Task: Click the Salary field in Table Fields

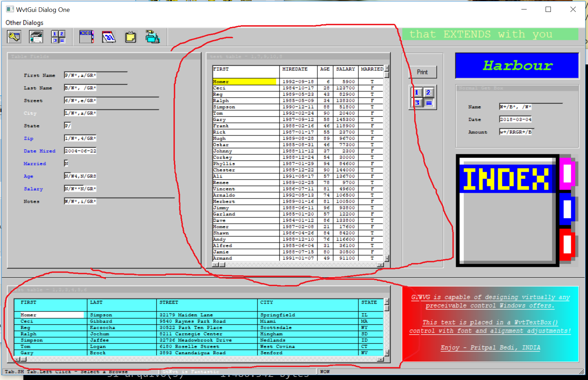Action: [x=80, y=189]
